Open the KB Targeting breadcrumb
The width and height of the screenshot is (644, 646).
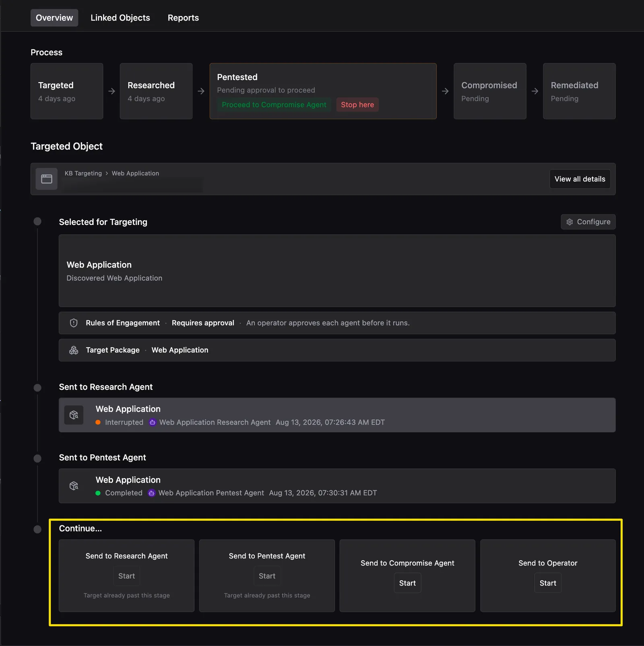(x=83, y=173)
